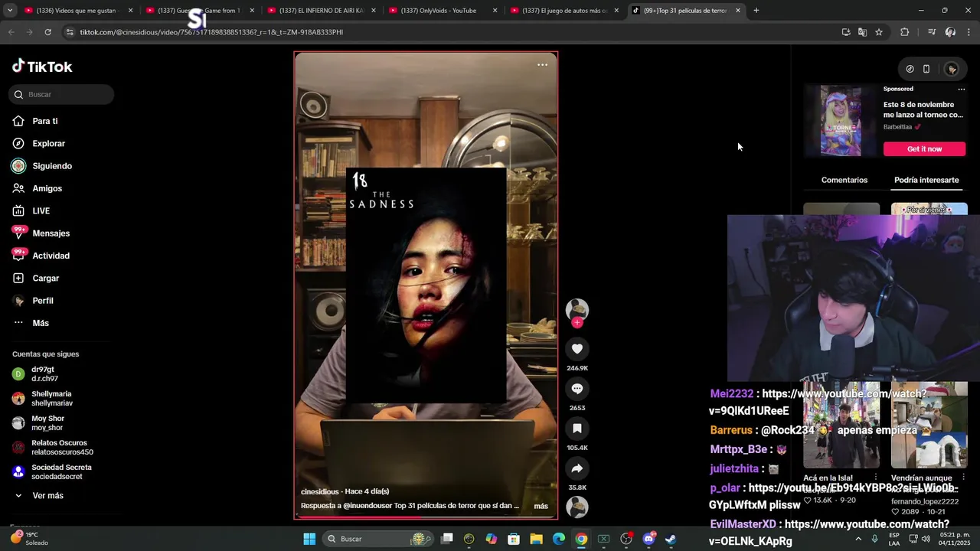Switch to EL INFIERNO DE AIRI tab
The width and height of the screenshot is (980, 551).
coord(322,11)
